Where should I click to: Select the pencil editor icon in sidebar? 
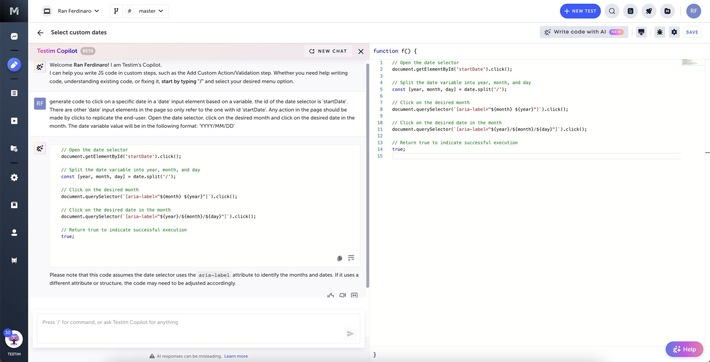14,65
